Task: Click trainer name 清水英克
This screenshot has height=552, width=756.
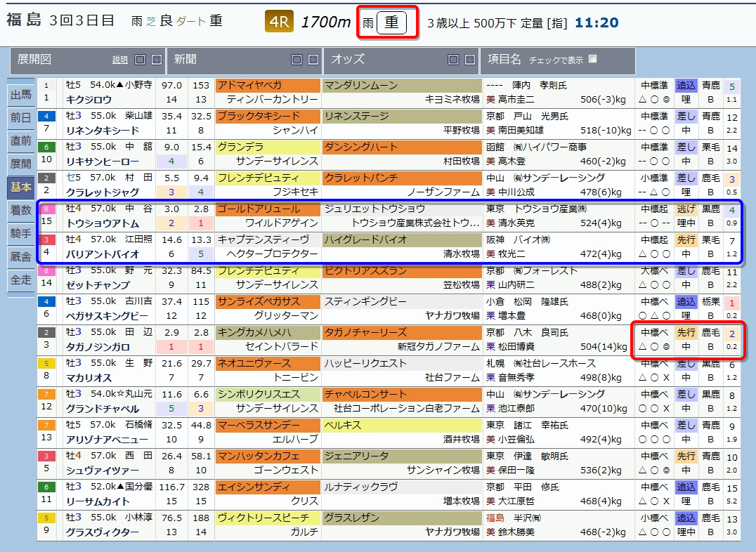Action: tap(516, 223)
